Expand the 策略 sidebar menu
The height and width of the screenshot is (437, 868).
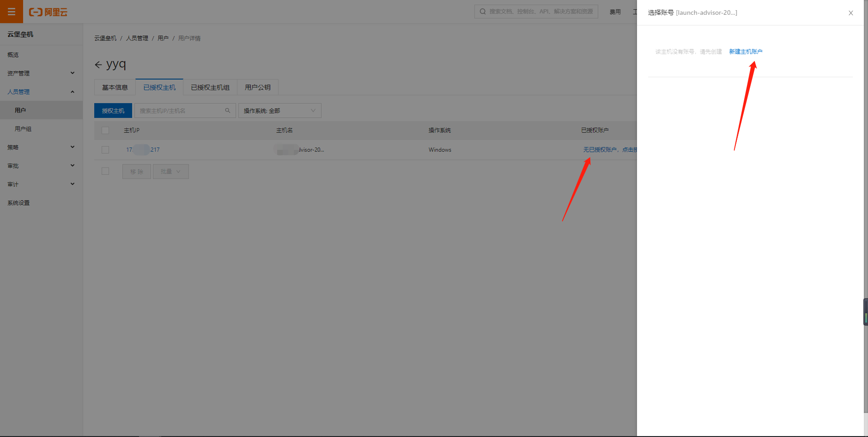click(41, 147)
